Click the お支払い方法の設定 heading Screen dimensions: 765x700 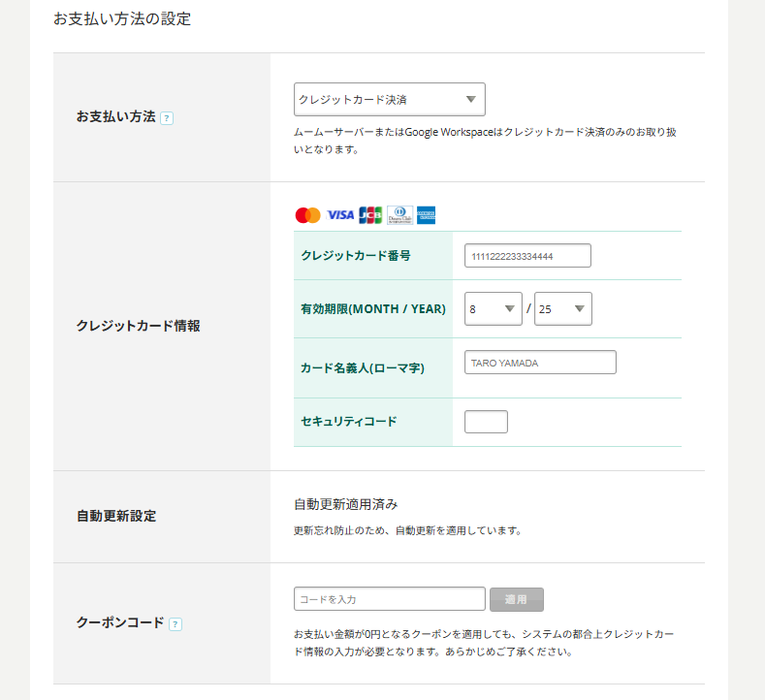(122, 18)
